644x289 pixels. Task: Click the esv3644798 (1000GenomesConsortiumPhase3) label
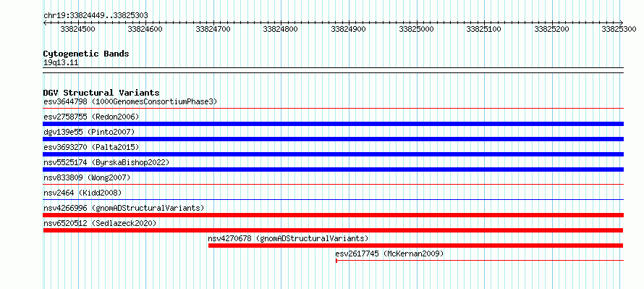pyautogui.click(x=130, y=101)
